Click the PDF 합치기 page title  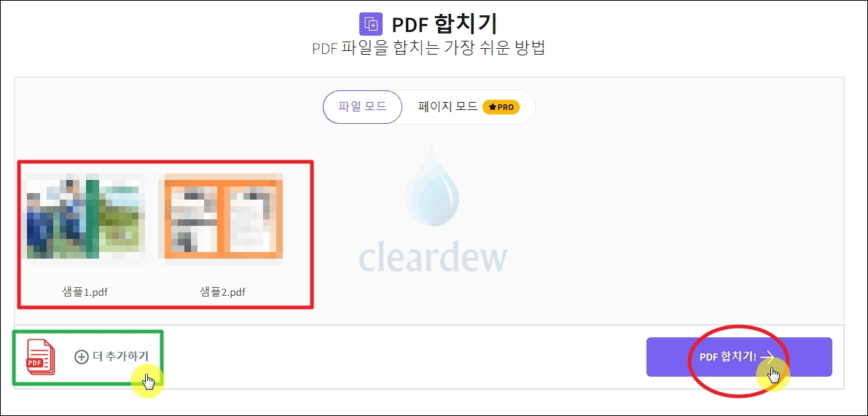point(444,25)
